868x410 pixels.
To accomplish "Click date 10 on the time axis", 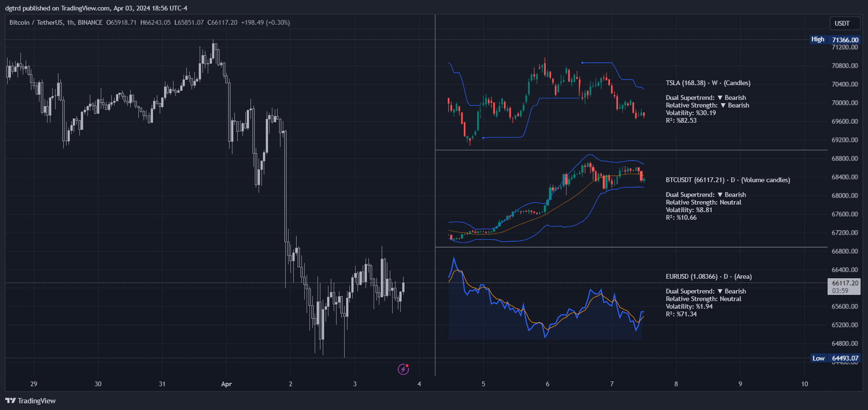I will [804, 384].
